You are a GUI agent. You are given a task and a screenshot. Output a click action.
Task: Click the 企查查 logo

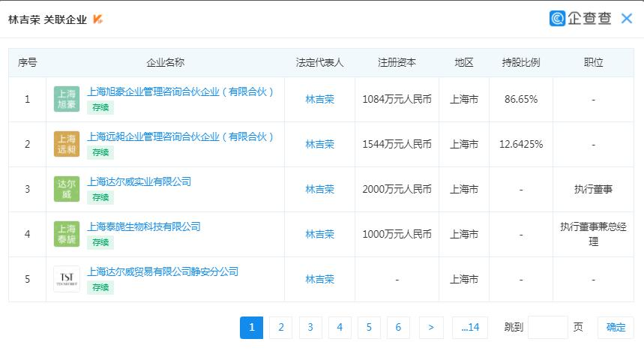(x=580, y=19)
